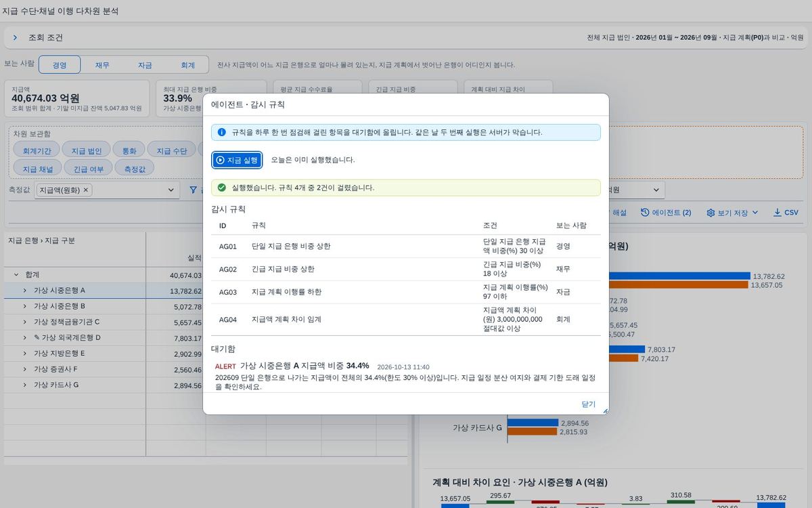Run the watch rules with 지금 실행
Image resolution: width=812 pixels, height=508 pixels.
pos(237,160)
